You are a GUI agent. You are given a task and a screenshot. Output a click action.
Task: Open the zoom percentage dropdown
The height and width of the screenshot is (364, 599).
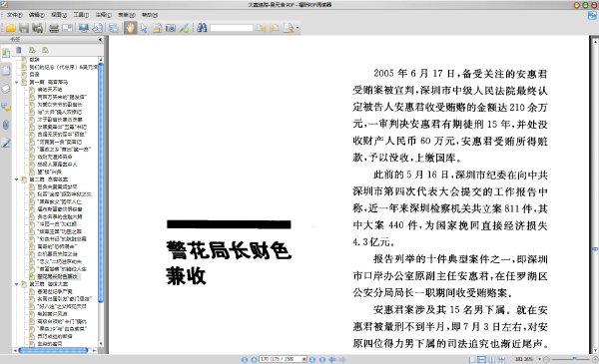click(539, 359)
